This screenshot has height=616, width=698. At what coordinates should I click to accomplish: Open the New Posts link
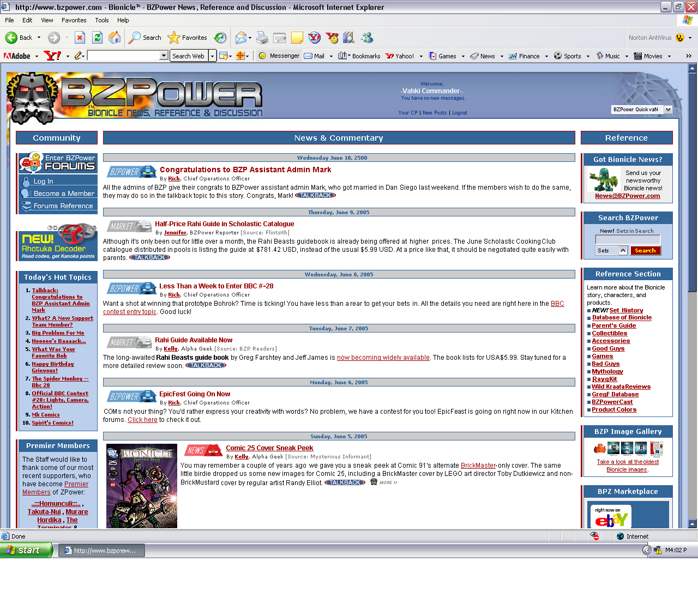(x=435, y=113)
